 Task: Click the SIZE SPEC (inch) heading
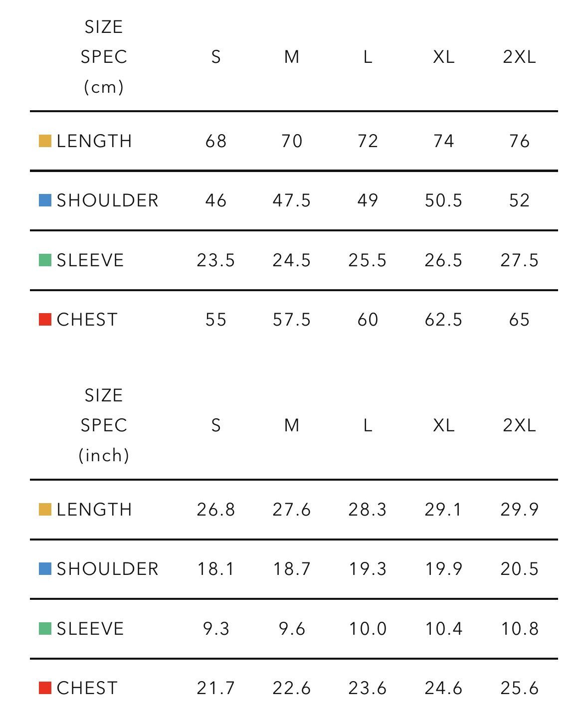click(x=104, y=425)
